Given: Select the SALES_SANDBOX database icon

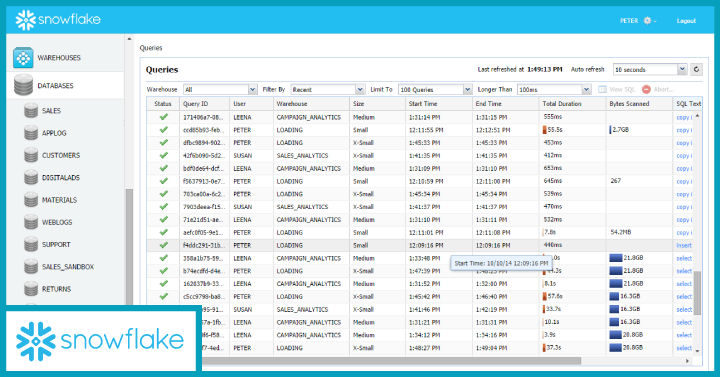Looking at the screenshot, I should (x=31, y=266).
